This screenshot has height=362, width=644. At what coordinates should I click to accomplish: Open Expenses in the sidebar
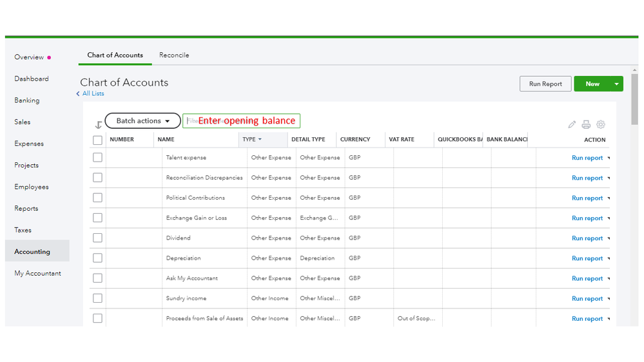(x=29, y=144)
